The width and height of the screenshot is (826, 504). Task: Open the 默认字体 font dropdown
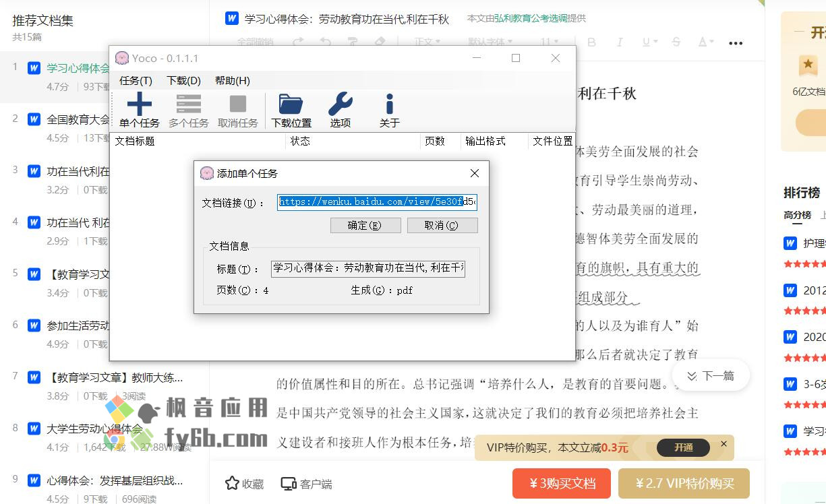pos(490,42)
